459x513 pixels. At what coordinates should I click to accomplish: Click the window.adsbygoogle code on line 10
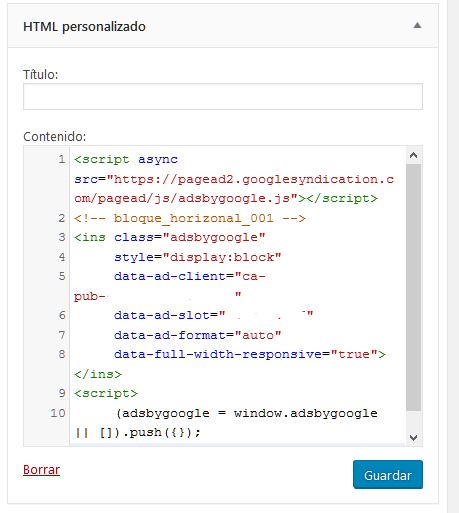[x=306, y=413]
